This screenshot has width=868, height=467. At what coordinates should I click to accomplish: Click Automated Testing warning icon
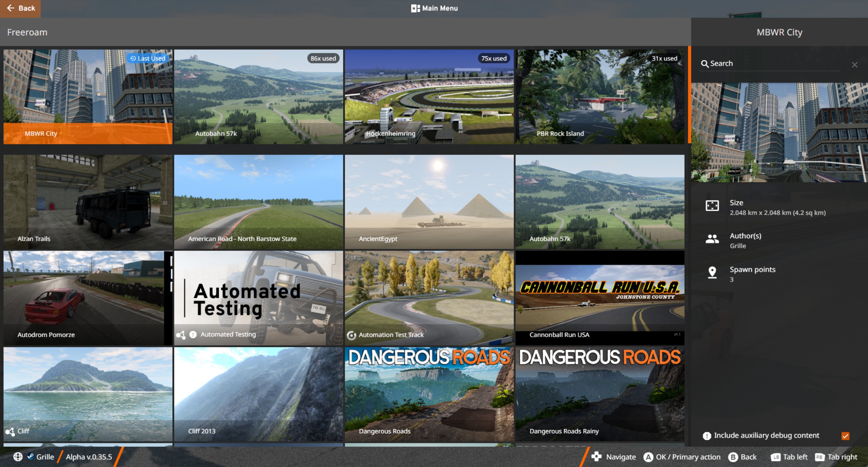tap(193, 335)
